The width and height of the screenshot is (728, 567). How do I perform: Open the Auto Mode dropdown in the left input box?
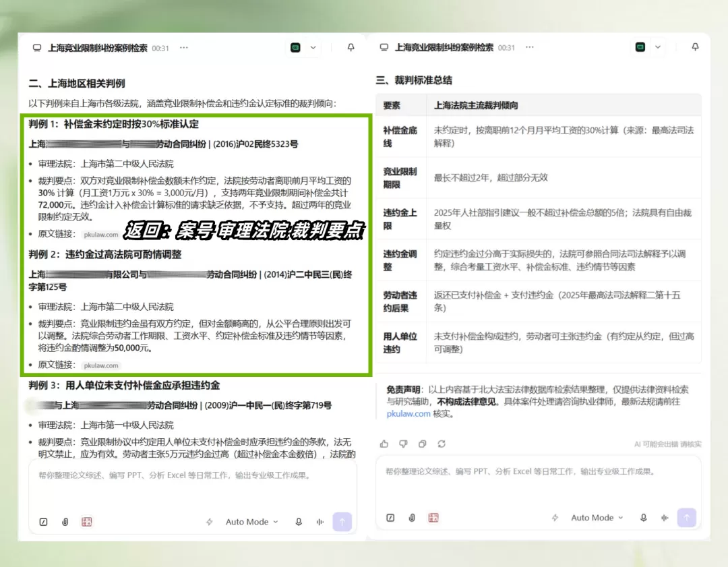pyautogui.click(x=252, y=522)
